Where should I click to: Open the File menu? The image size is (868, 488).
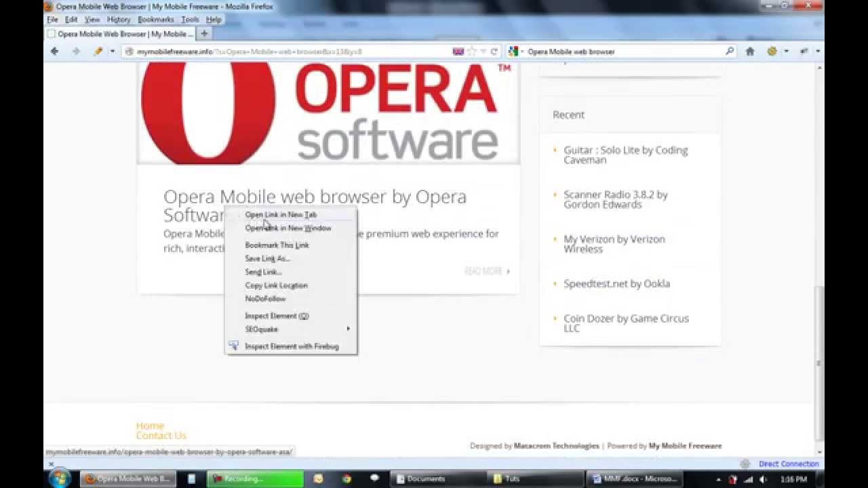[x=52, y=20]
